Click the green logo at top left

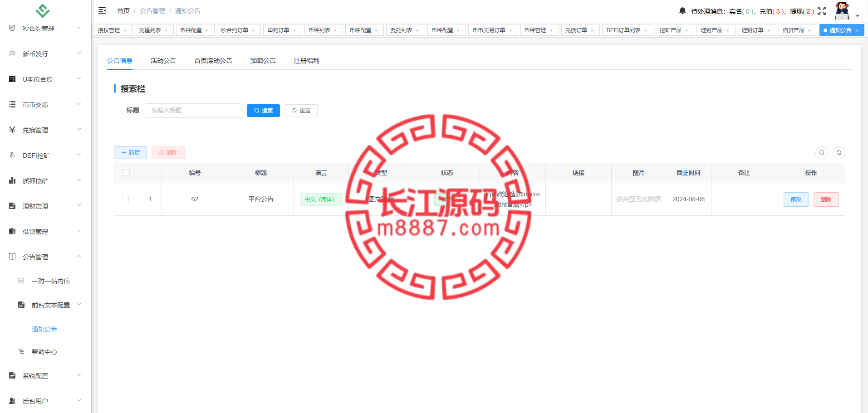point(43,10)
